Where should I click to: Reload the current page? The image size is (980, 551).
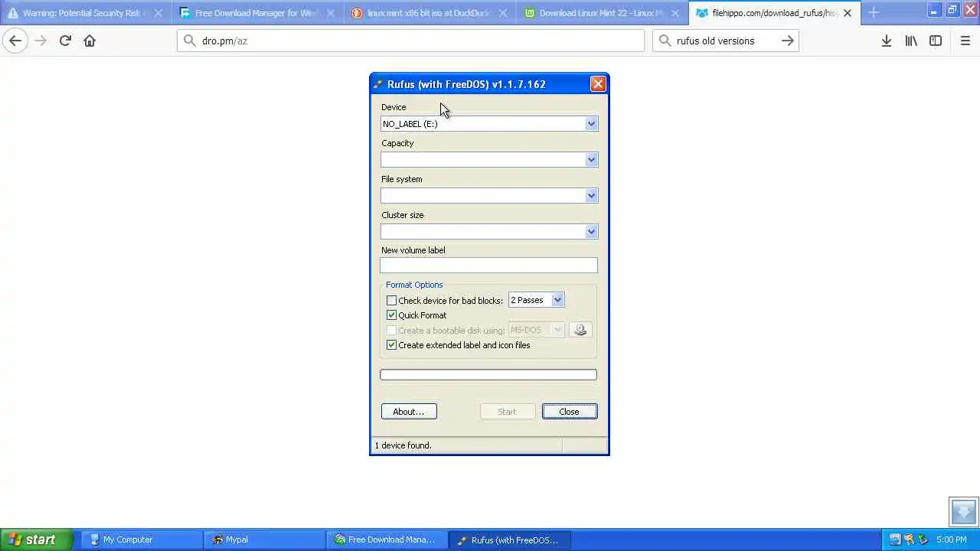coord(65,41)
